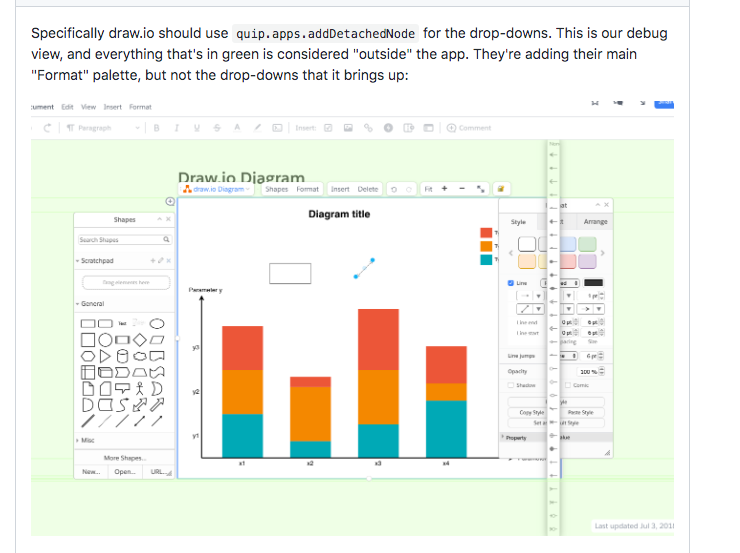Click the Delete button in diagram toolbar
Image resolution: width=740 pixels, height=553 pixels.
(x=368, y=189)
